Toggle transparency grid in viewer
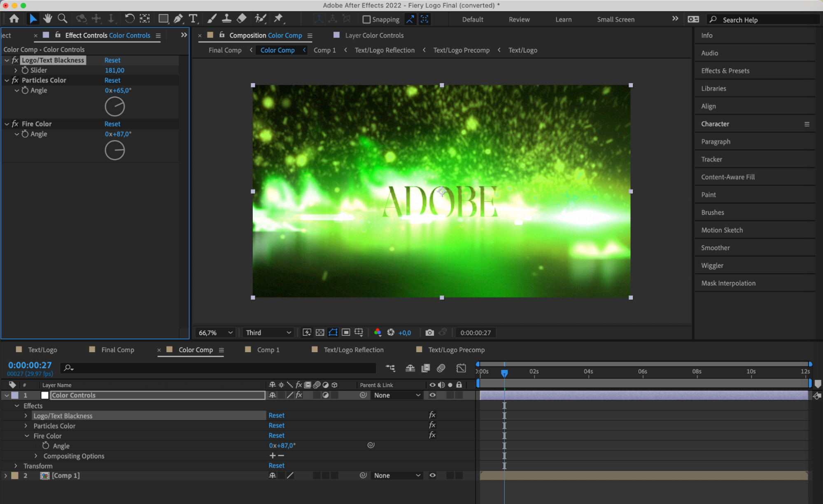 click(320, 332)
